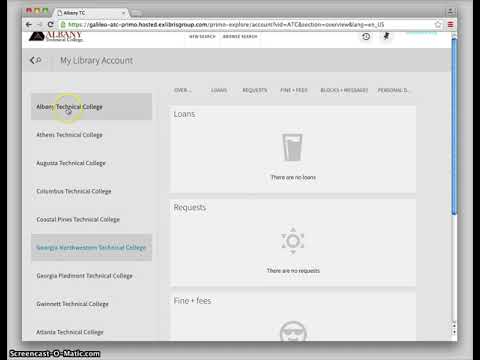Switch to the Requests tab

click(x=255, y=90)
